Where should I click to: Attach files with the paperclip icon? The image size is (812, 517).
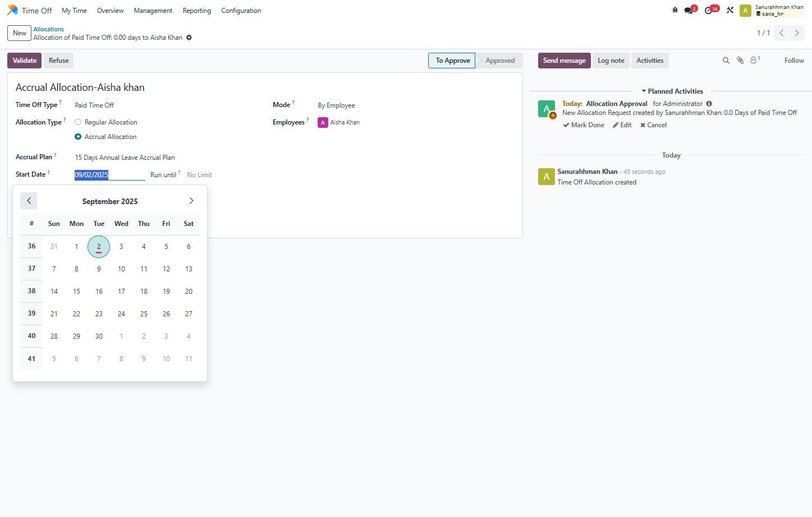(740, 61)
